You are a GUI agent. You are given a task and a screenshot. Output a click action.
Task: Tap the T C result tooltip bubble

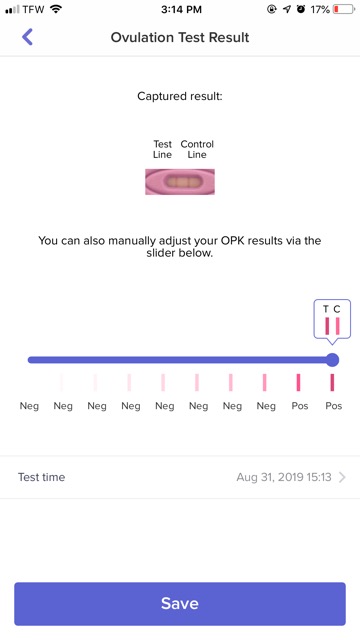332,321
